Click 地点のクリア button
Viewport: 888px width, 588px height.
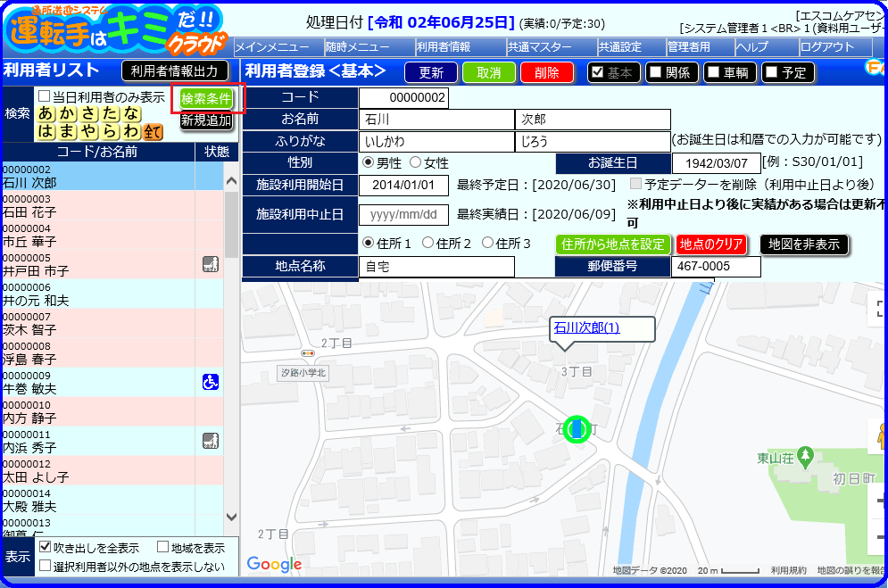[x=711, y=244]
